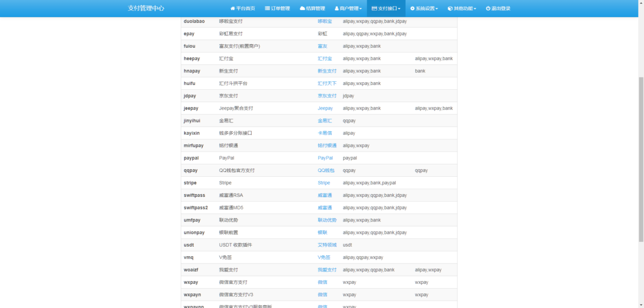Image resolution: width=644 pixels, height=308 pixels.
Task: Open the 卡易信 link
Action: pos(325,133)
